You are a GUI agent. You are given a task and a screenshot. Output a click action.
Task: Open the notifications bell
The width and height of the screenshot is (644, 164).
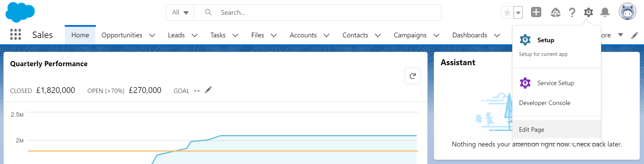click(x=605, y=13)
